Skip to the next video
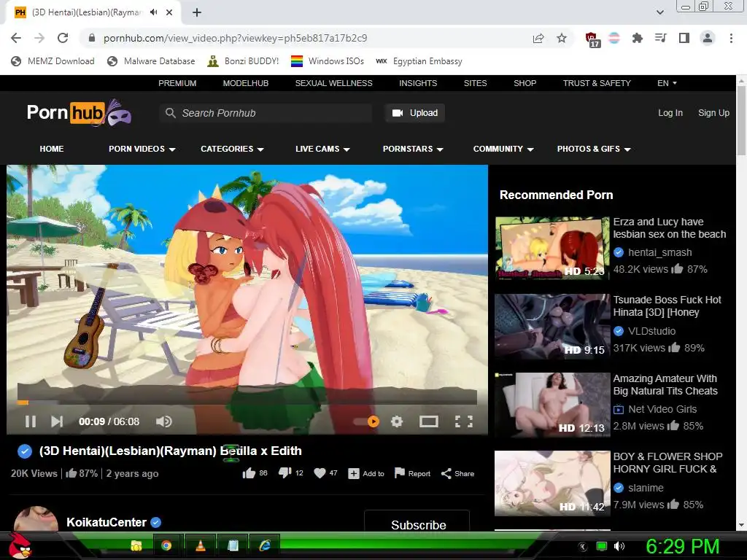The image size is (747, 560). [x=57, y=421]
